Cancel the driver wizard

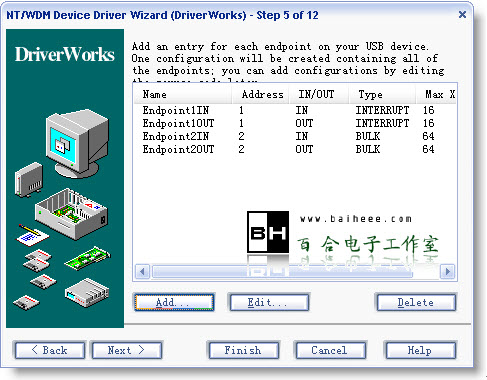point(330,350)
